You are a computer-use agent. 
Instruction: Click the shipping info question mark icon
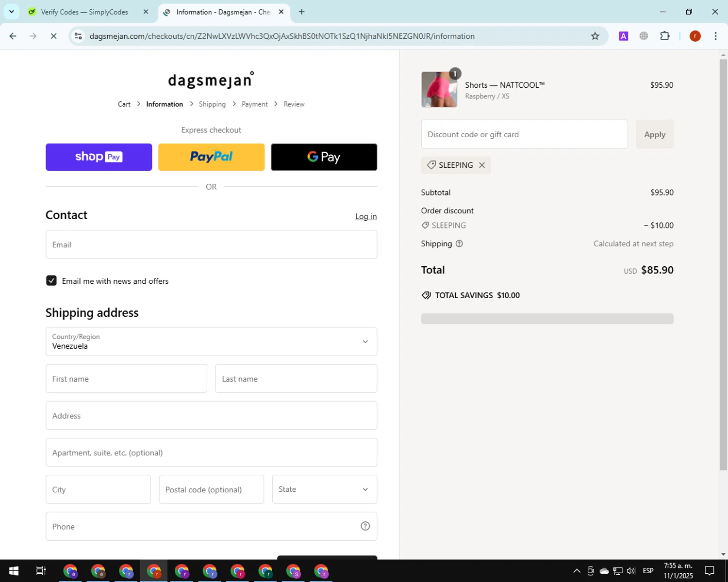click(459, 243)
